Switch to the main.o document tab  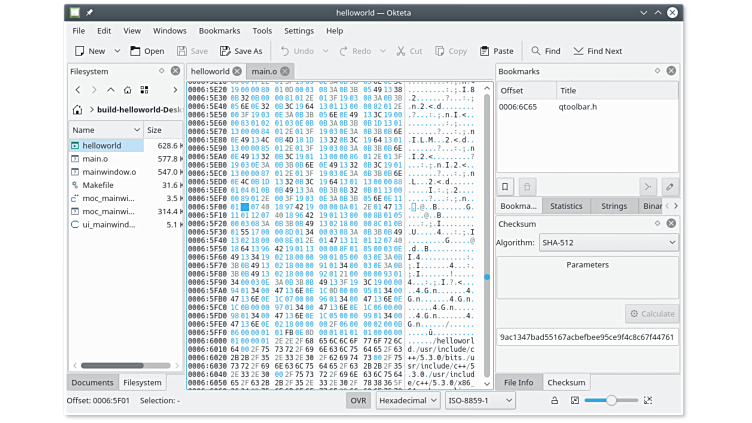[x=264, y=72]
